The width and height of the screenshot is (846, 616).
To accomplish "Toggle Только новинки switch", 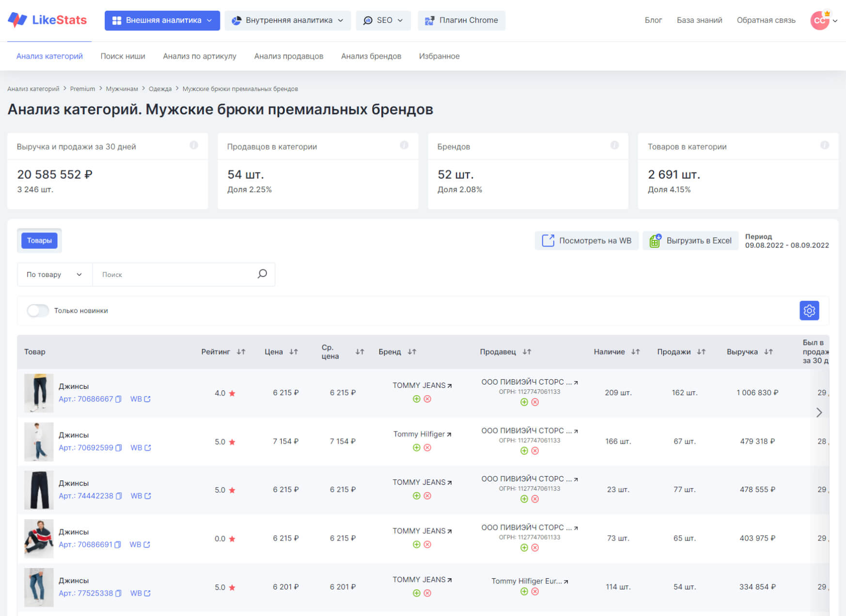I will (x=38, y=310).
